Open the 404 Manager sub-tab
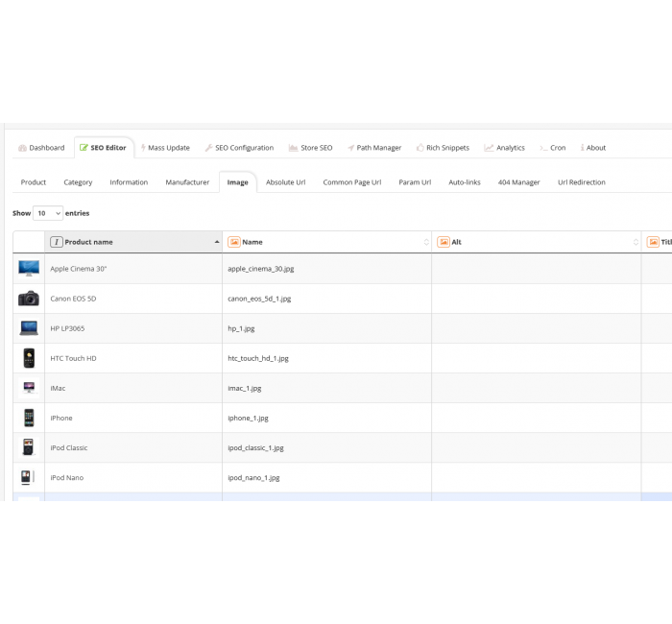The width and height of the screenshot is (672, 624). tap(519, 182)
